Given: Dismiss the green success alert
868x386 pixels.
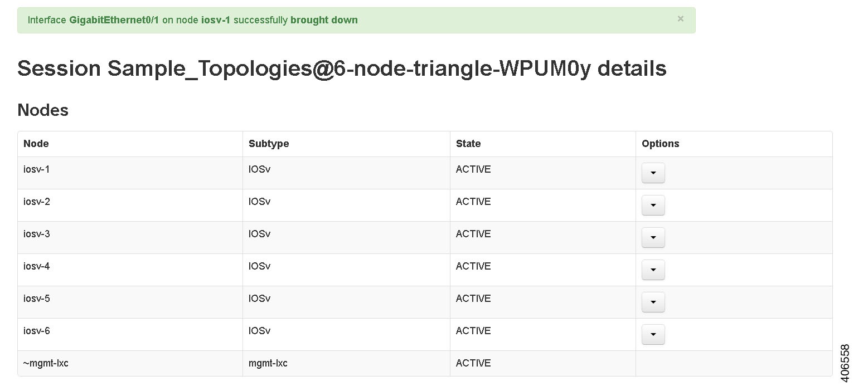Looking at the screenshot, I should pyautogui.click(x=680, y=19).
